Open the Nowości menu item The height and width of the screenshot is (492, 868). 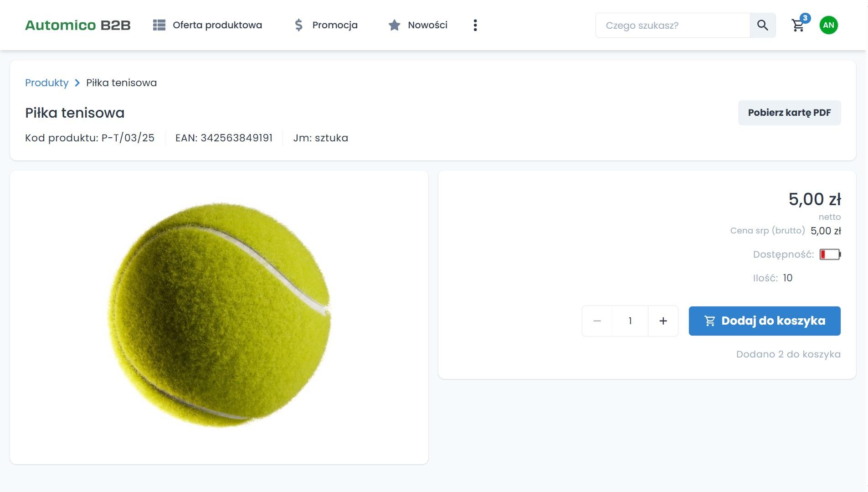click(427, 25)
